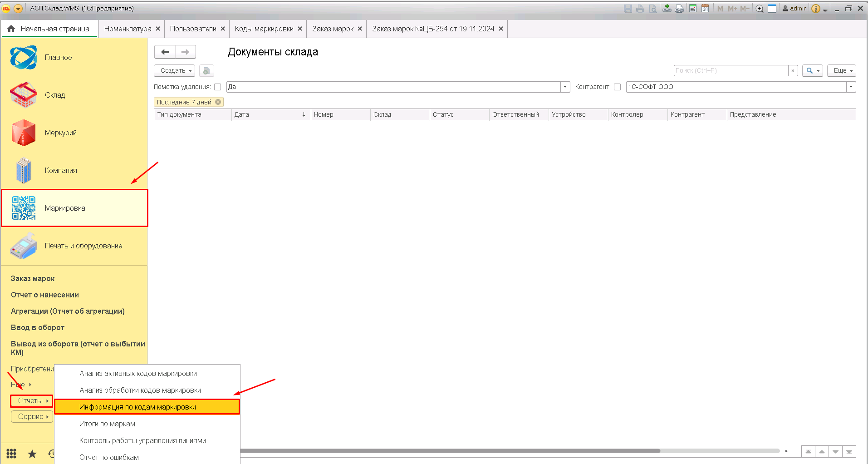868x464 pixels.
Task: Remove the Последние 7 дней filter
Action: pos(218,102)
